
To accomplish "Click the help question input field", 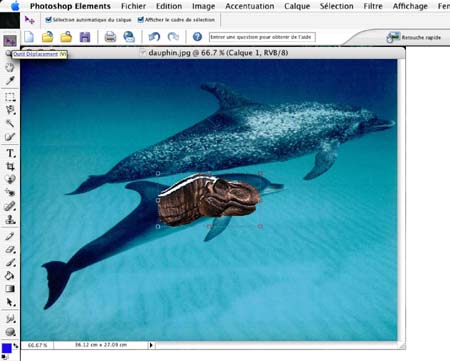I will click(262, 37).
